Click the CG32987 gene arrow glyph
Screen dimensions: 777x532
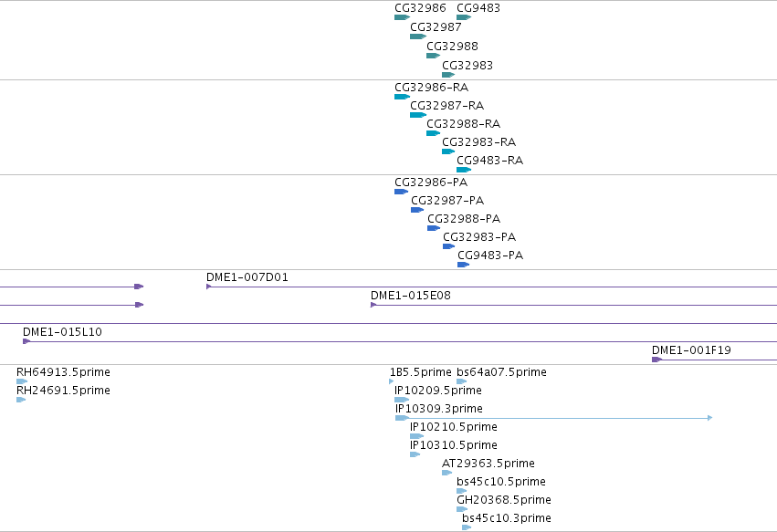tap(418, 37)
